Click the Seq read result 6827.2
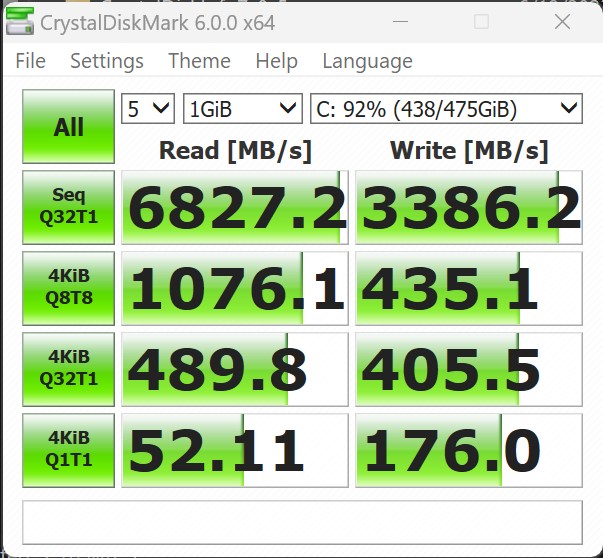603x558 pixels. coord(234,208)
